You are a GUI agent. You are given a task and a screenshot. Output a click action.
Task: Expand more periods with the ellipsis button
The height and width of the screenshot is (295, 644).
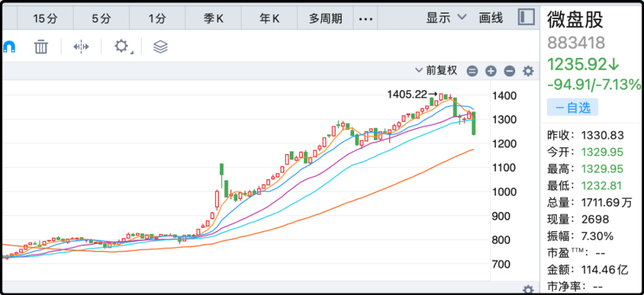(366, 19)
